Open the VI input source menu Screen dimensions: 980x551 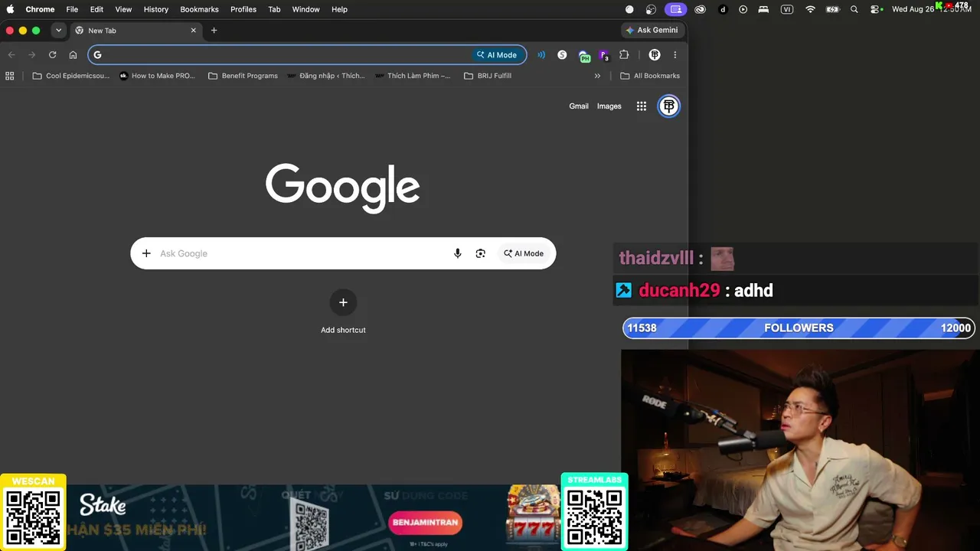(x=787, y=9)
